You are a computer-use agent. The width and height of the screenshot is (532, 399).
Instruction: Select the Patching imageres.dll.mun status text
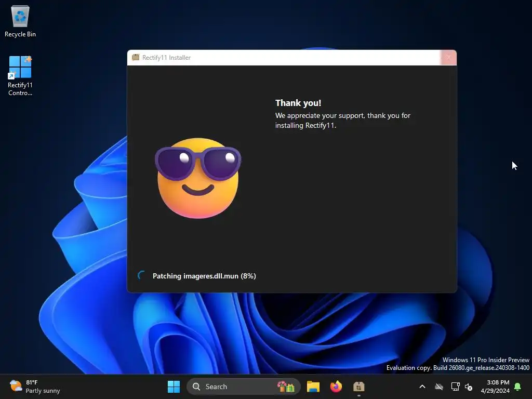point(204,276)
